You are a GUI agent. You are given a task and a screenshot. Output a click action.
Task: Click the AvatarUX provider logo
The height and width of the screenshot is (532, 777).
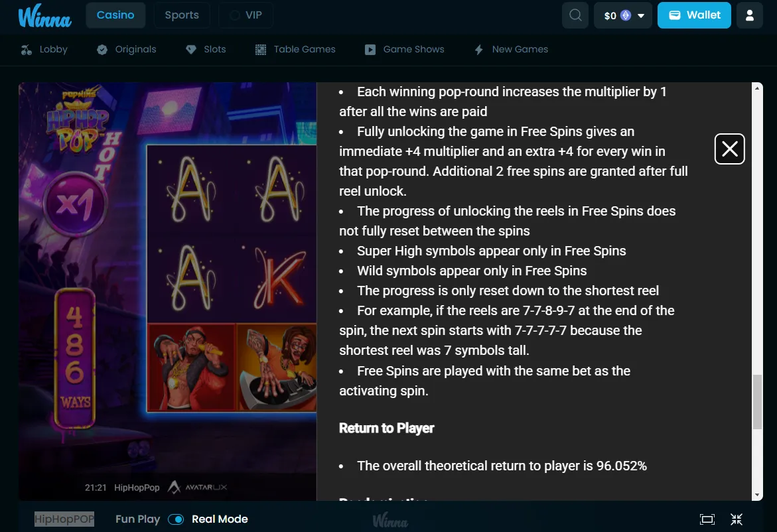point(197,488)
